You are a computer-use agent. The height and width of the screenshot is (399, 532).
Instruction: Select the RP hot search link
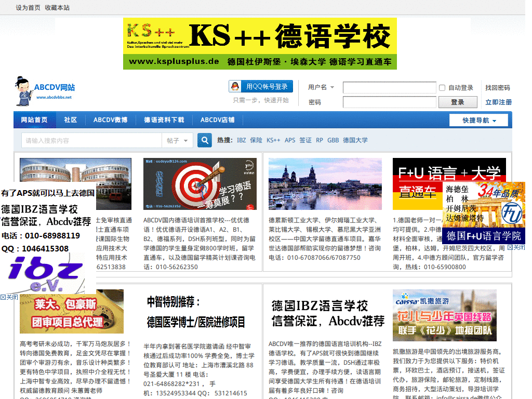click(320, 140)
